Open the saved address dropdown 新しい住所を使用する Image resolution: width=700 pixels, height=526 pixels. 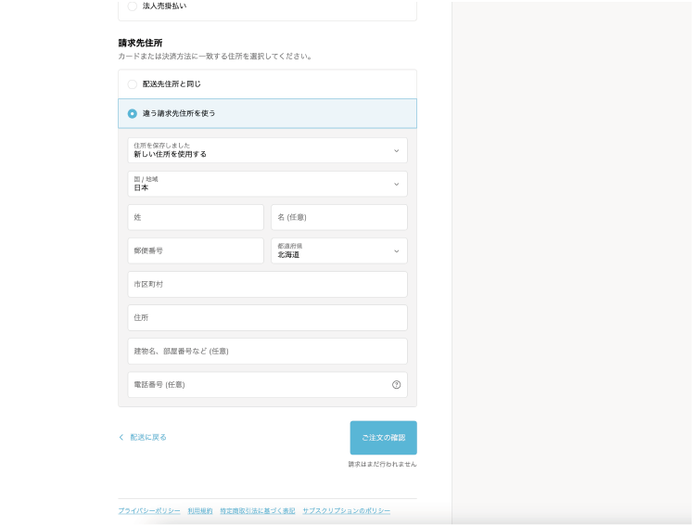tap(267, 151)
